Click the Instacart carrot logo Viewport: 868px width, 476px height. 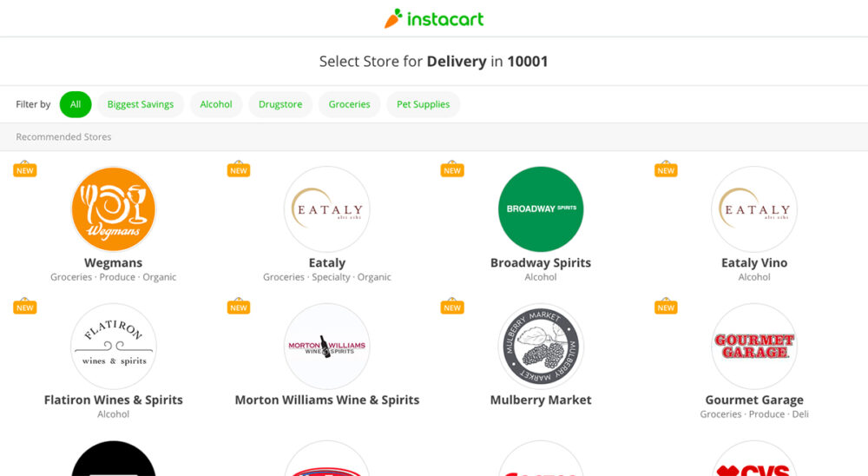click(394, 18)
